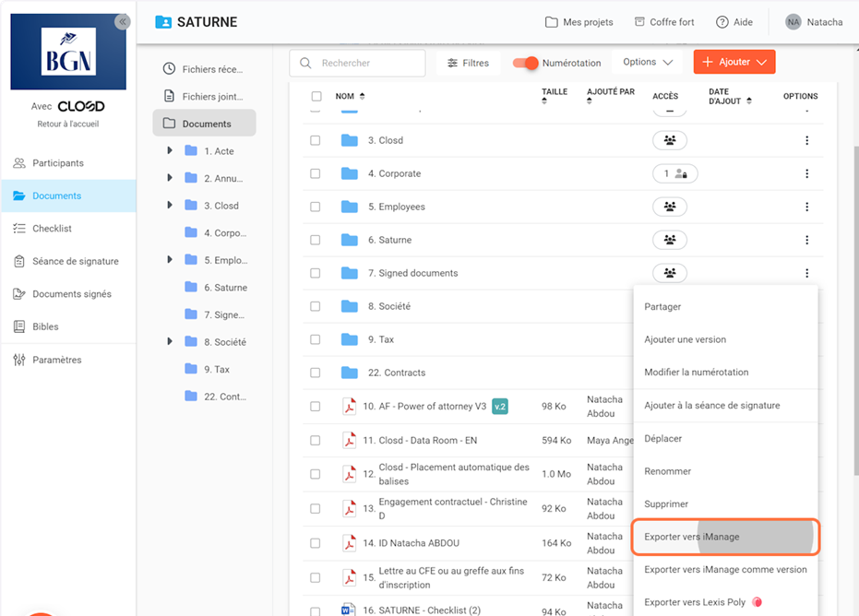Click access group icon for 6. Saturne
Image resolution: width=859 pixels, height=616 pixels.
(670, 240)
